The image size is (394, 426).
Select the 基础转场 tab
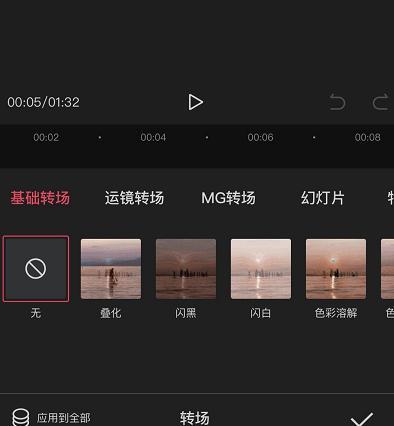40,198
